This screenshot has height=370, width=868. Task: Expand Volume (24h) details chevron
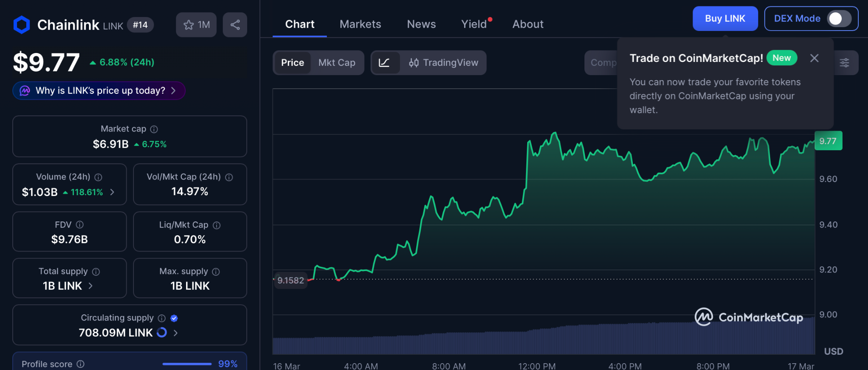pyautogui.click(x=112, y=192)
